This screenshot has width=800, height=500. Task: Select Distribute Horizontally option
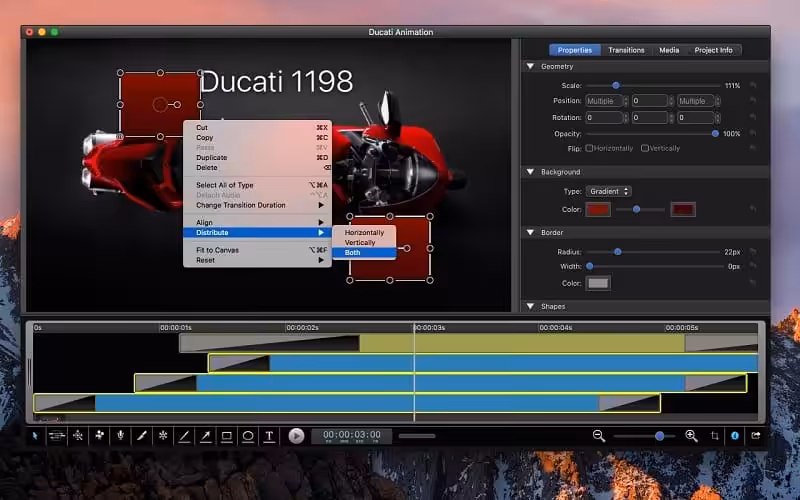pyautogui.click(x=364, y=233)
